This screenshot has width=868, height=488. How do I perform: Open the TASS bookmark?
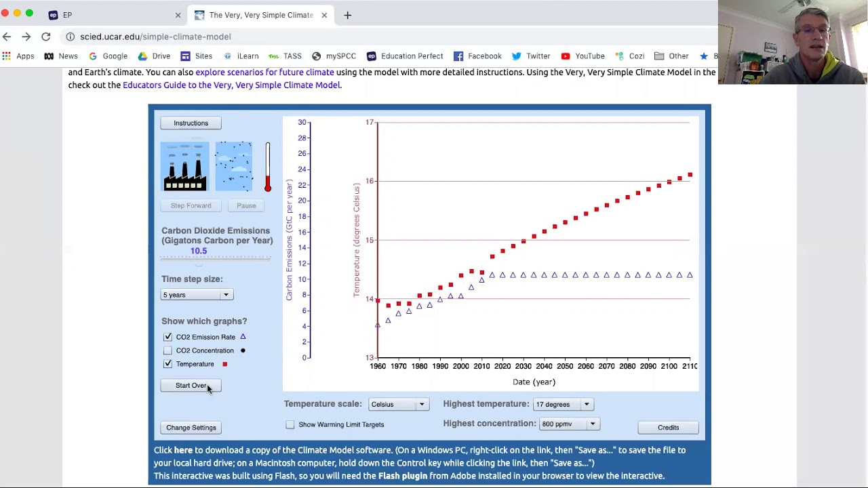(285, 56)
